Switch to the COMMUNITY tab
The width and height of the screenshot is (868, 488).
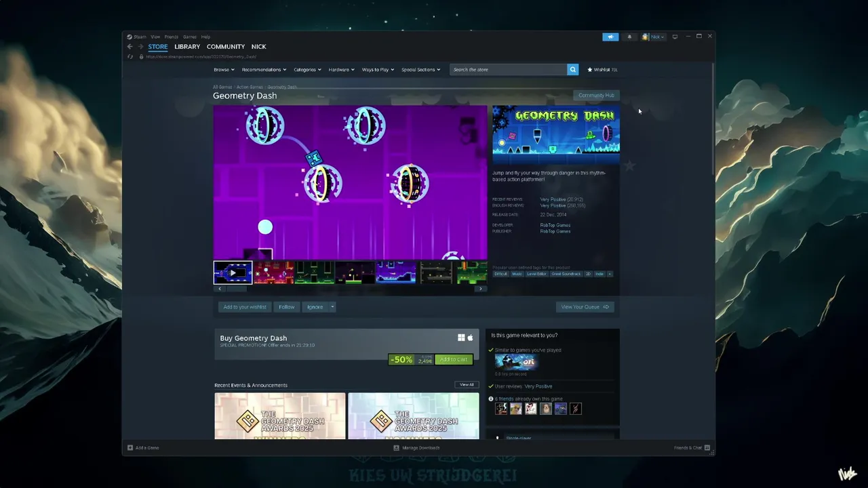226,47
